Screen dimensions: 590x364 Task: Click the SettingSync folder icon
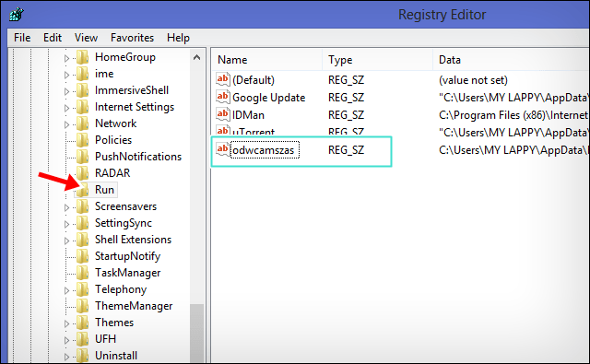tap(82, 223)
